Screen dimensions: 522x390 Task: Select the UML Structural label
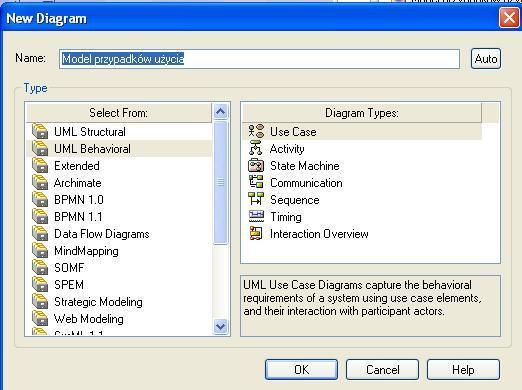click(90, 132)
